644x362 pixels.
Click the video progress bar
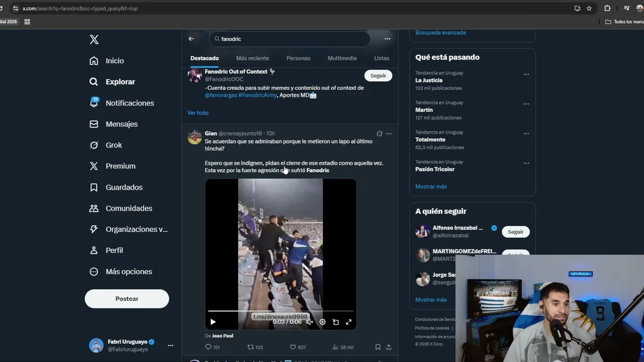281,311
